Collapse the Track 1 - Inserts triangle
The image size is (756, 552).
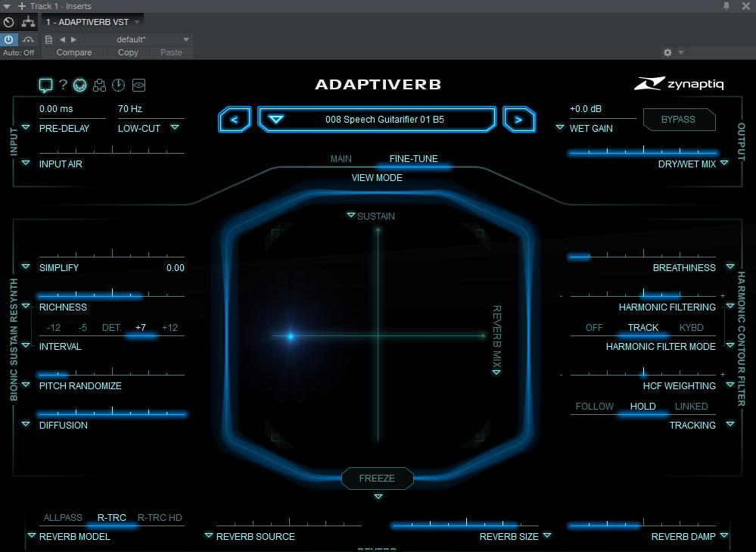(7, 6)
